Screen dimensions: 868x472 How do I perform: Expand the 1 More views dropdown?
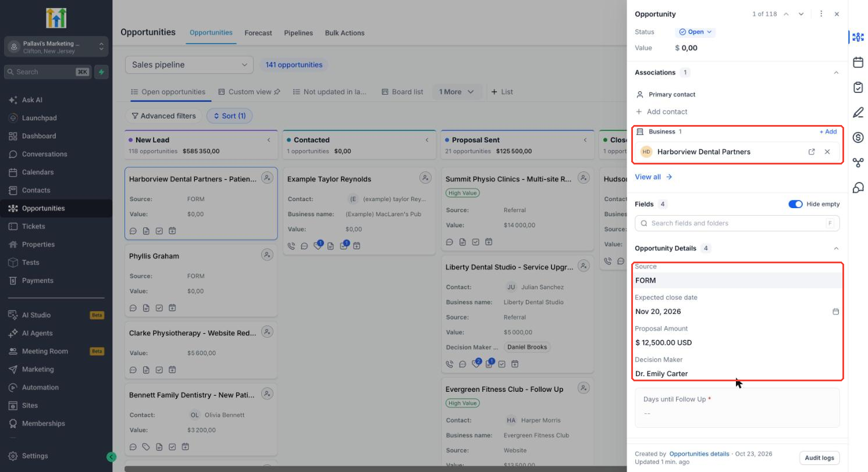[457, 92]
